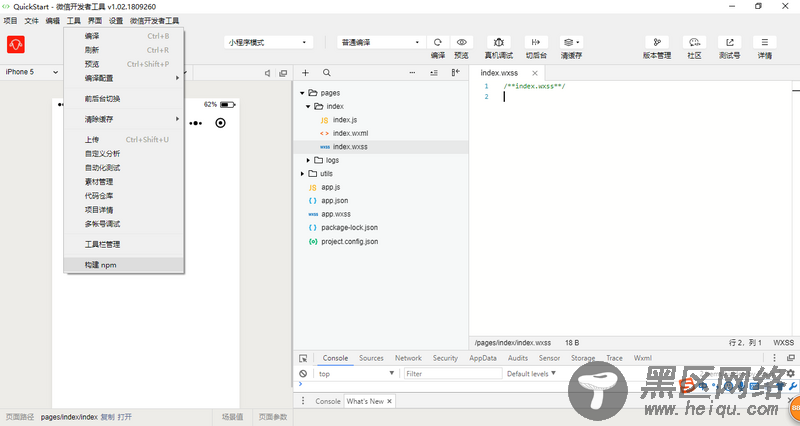This screenshot has height=426, width=800.
Task: Open devtools customize three-dot menu
Action: pos(774,358)
